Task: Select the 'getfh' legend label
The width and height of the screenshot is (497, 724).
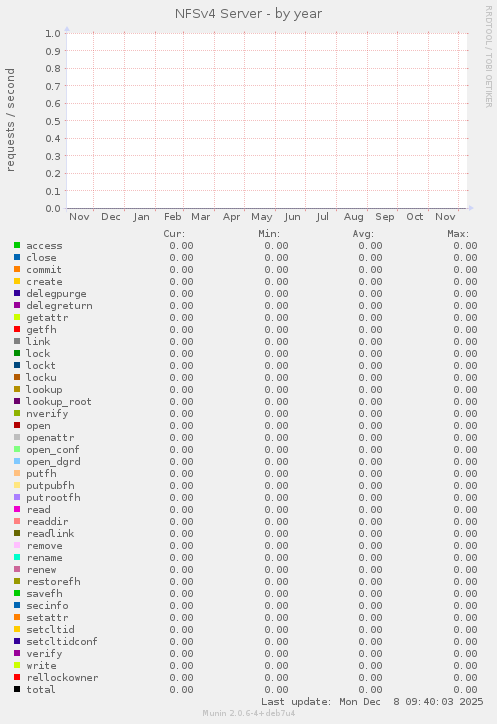Action: (41, 330)
